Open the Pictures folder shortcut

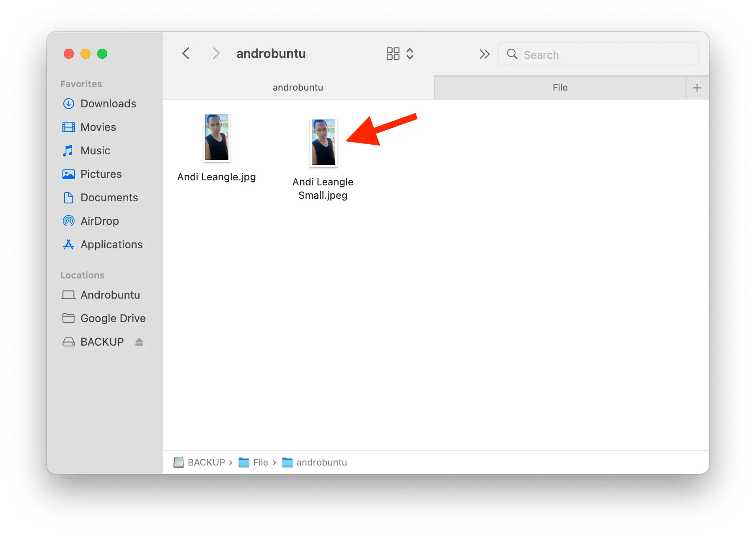pos(101,174)
